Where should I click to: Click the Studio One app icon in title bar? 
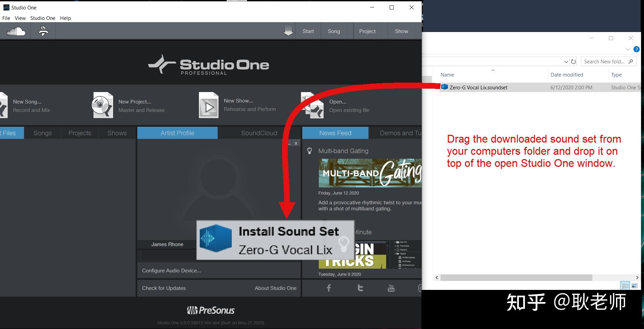click(x=6, y=7)
